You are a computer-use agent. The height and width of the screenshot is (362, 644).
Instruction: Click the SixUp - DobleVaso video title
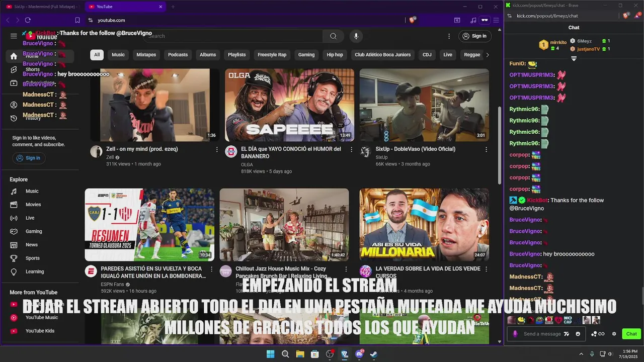[415, 149]
